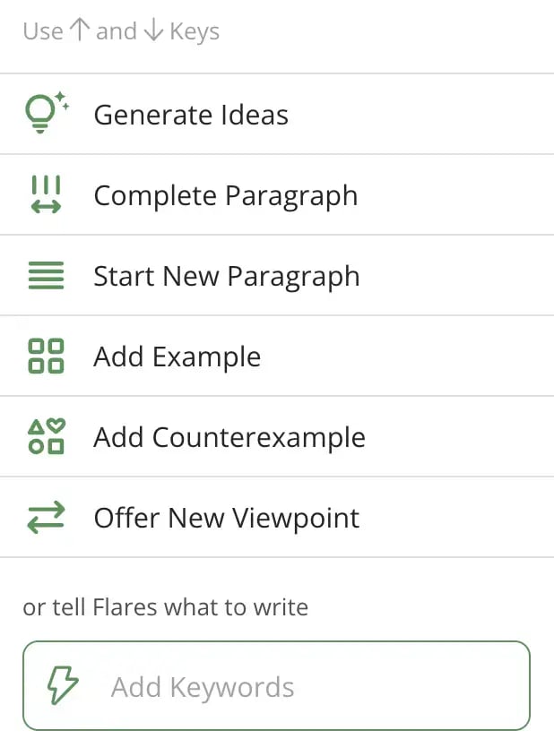Click the 'or tell Flares what to write' label
Viewport: 554px width, 756px height.
click(165, 607)
